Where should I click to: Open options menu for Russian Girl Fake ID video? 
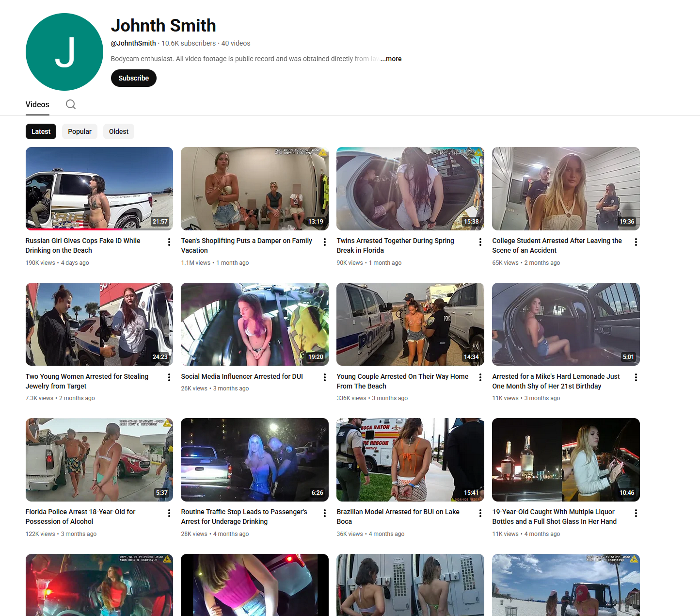click(x=169, y=242)
